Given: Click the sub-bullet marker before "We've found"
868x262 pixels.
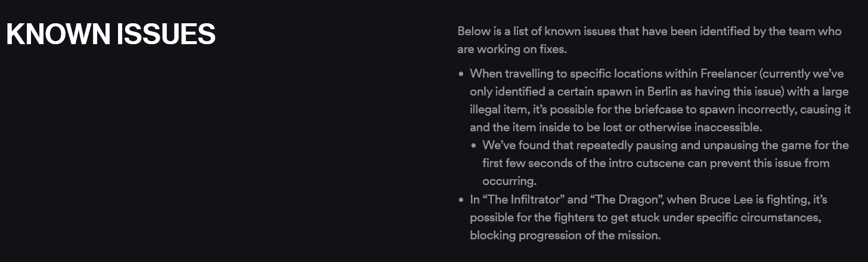Looking at the screenshot, I should point(473,146).
